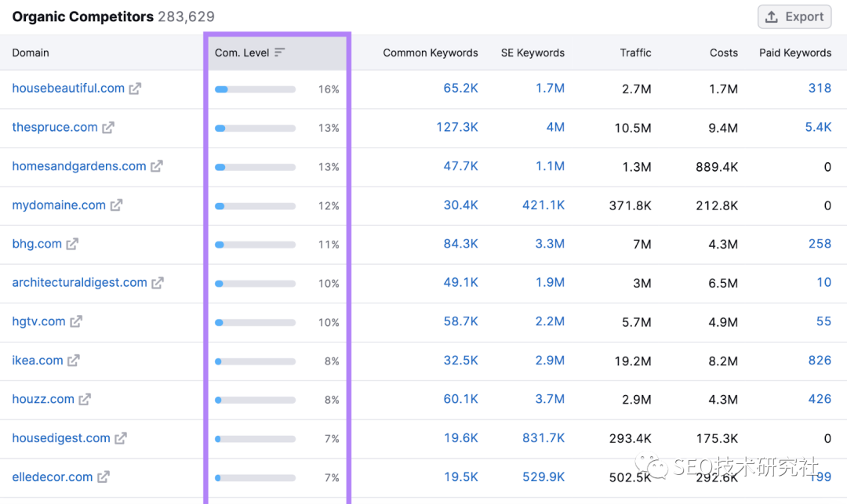The image size is (847, 504).
Task: Click the Paid Keywords column header
Action: click(794, 53)
